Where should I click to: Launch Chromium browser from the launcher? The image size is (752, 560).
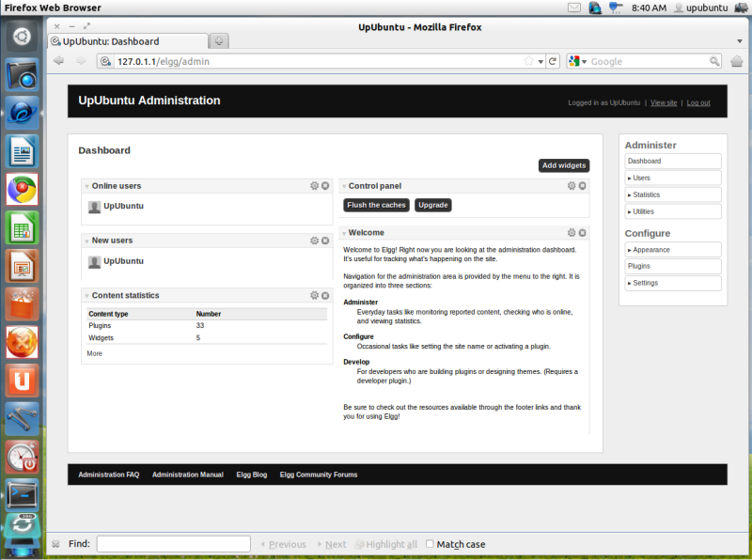point(22,190)
